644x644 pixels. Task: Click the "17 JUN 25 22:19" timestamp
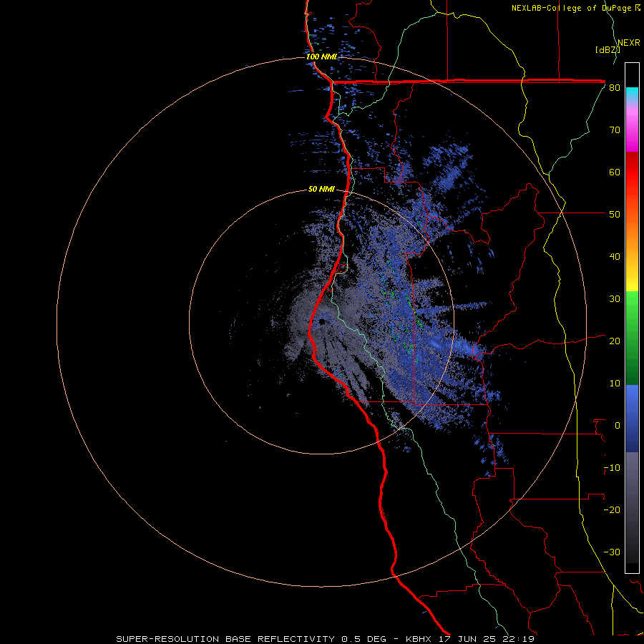[487, 639]
